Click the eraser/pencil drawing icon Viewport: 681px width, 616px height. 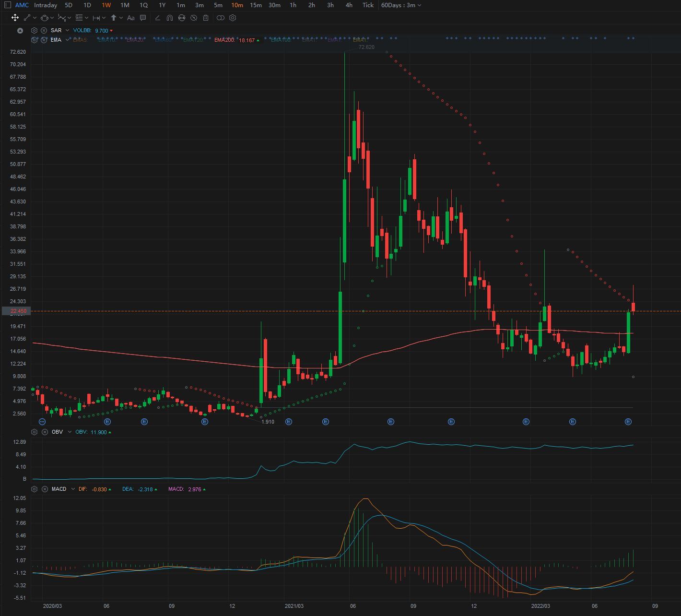(x=157, y=18)
